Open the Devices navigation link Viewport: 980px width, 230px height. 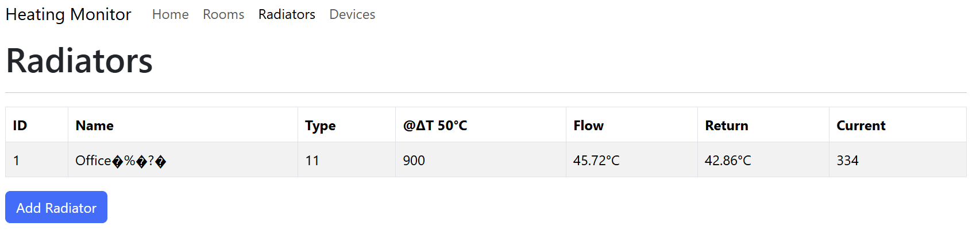[x=352, y=14]
